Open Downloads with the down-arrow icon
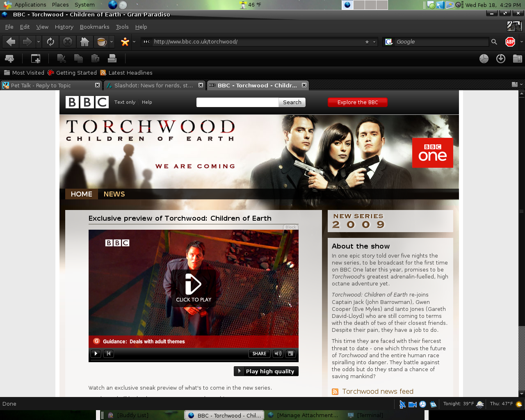 pos(501,59)
